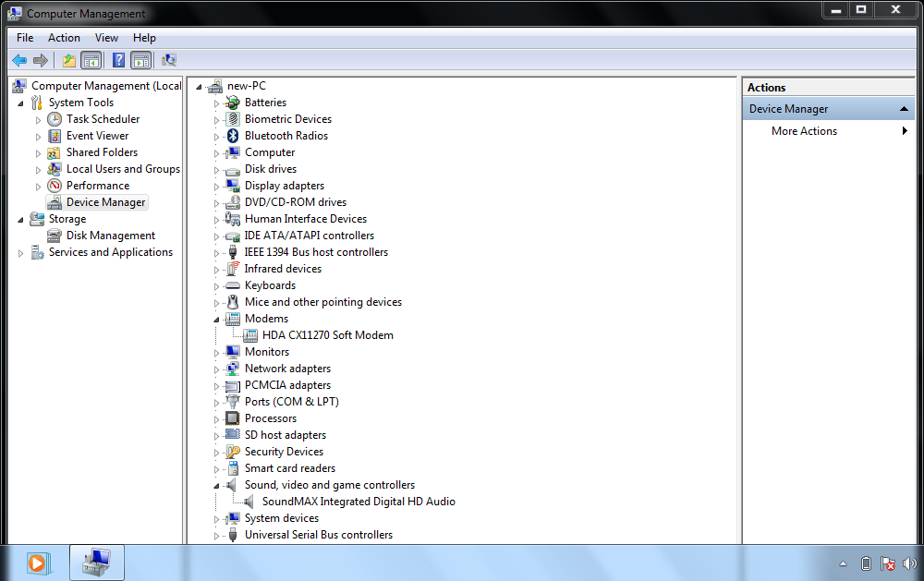The height and width of the screenshot is (581, 924).
Task: Collapse the System Tools node
Action: tap(20, 103)
